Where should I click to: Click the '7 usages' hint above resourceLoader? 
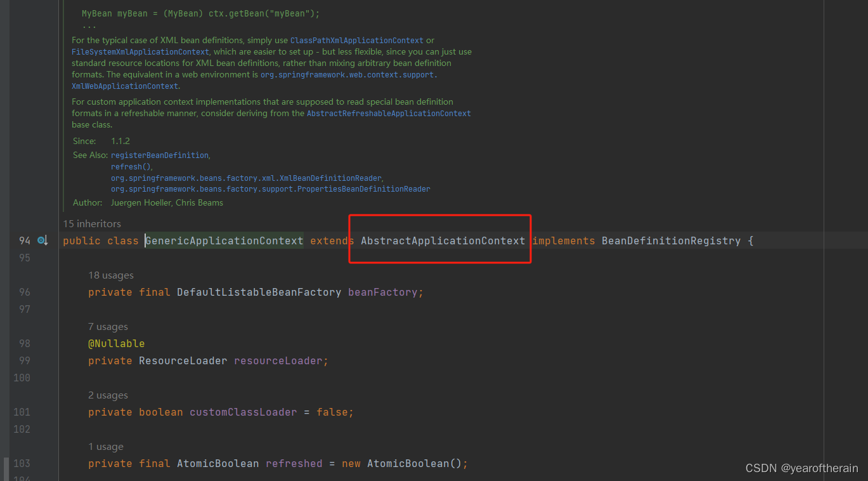click(x=108, y=327)
